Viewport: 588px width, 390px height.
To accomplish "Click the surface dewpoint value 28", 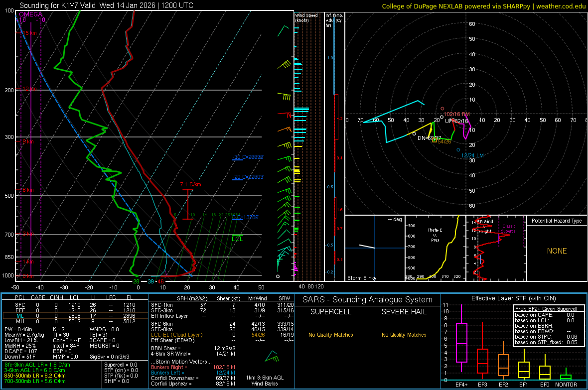I will 136,281.
